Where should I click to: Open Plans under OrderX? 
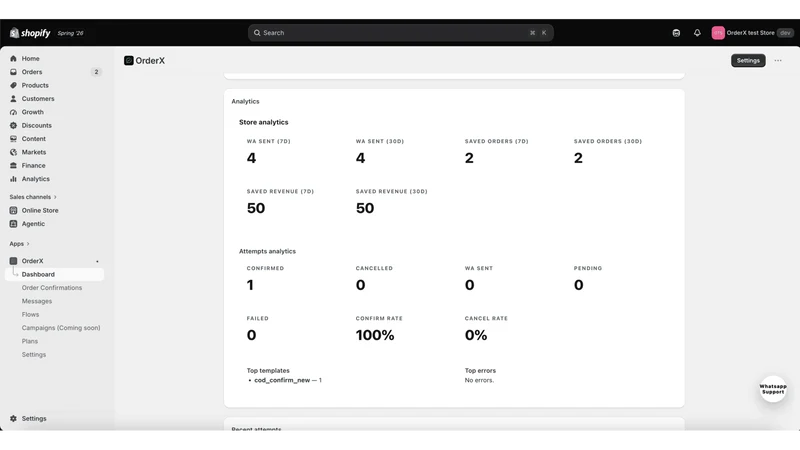click(x=30, y=341)
